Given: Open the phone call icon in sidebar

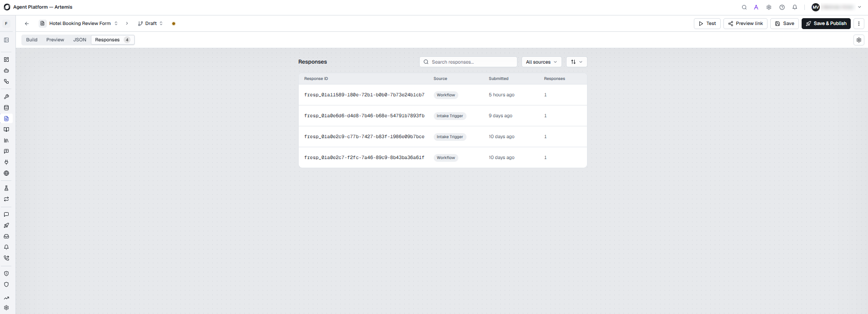Looking at the screenshot, I should pyautogui.click(x=6, y=258).
